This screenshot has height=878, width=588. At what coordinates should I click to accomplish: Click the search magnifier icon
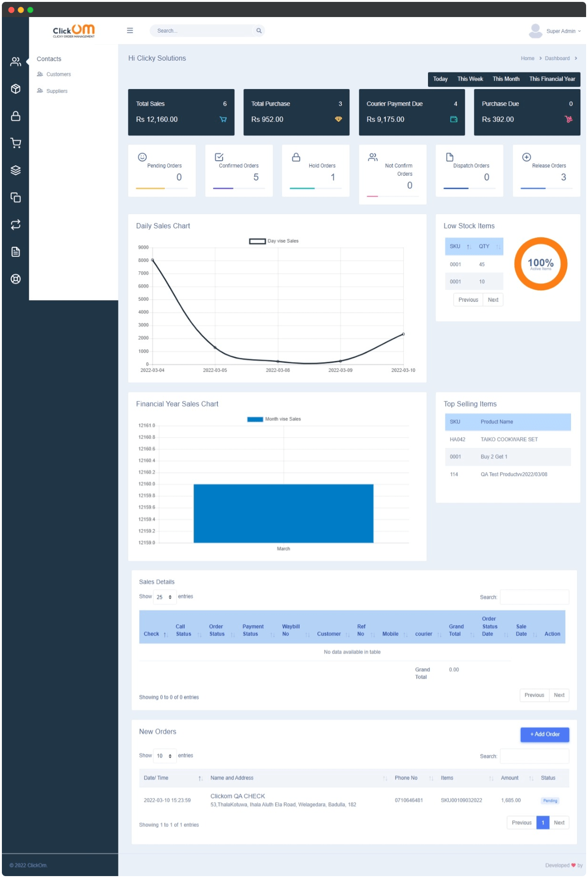(259, 31)
